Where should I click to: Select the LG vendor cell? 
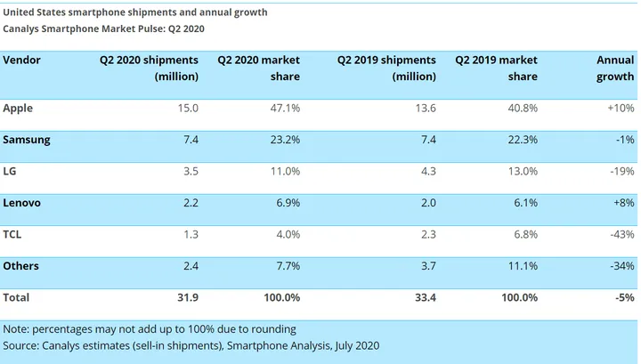pyautogui.click(x=10, y=171)
